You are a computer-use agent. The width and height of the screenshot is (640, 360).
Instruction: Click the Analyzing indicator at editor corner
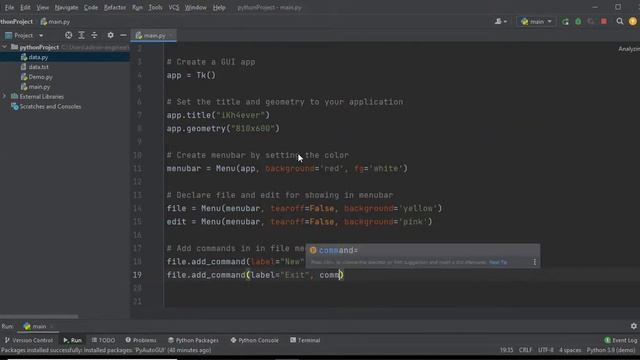click(x=629, y=49)
